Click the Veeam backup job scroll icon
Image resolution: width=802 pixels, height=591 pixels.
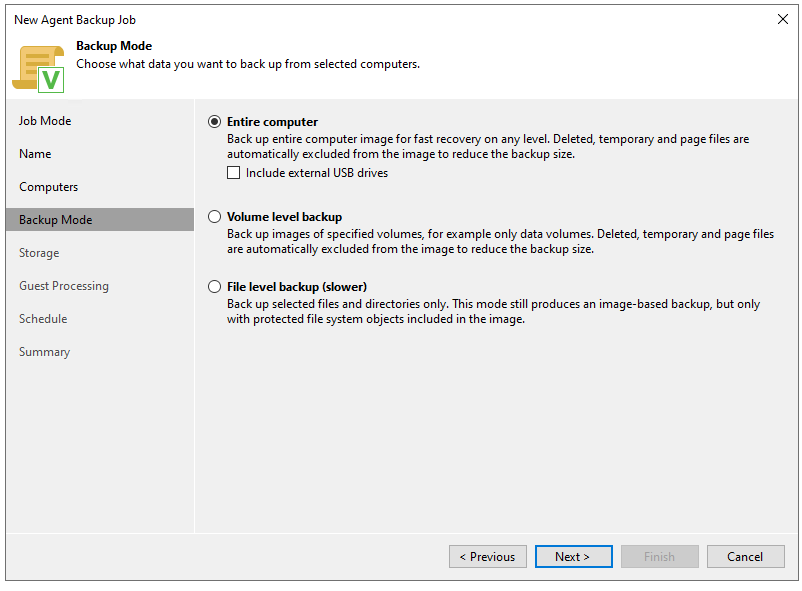(38, 69)
